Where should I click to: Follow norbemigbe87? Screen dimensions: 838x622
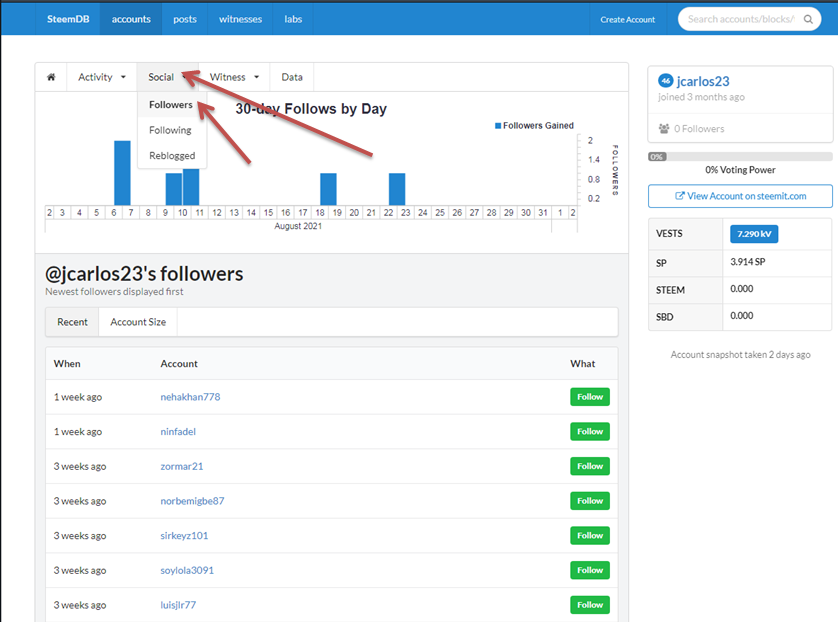[590, 501]
